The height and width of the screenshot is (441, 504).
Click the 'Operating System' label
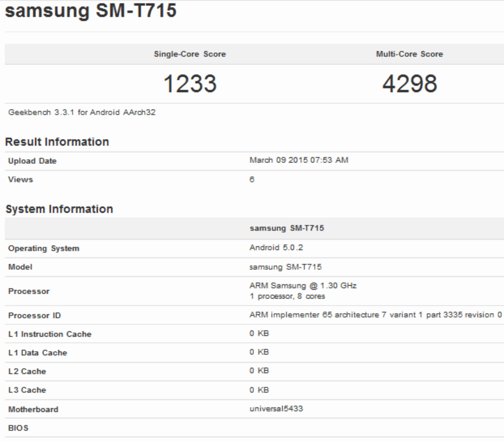(x=44, y=248)
